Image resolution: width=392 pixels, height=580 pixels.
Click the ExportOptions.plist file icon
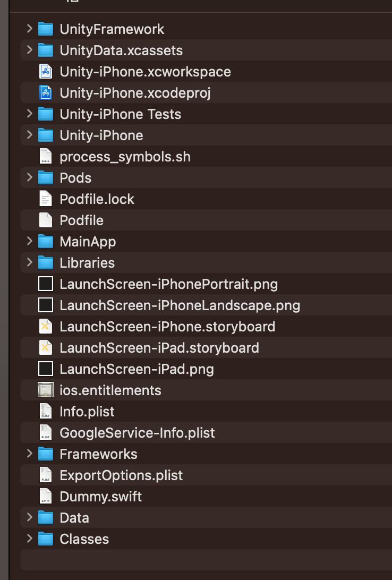[46, 475]
